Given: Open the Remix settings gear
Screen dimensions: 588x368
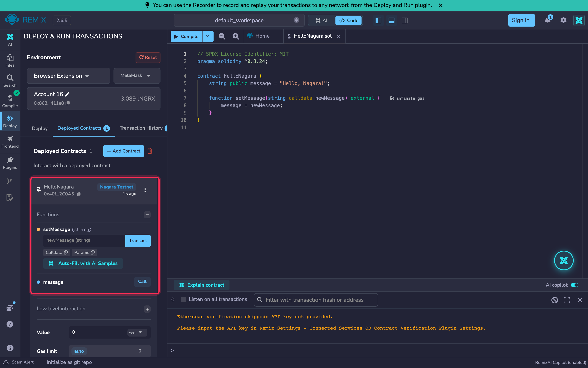Looking at the screenshot, I should pyautogui.click(x=563, y=20).
